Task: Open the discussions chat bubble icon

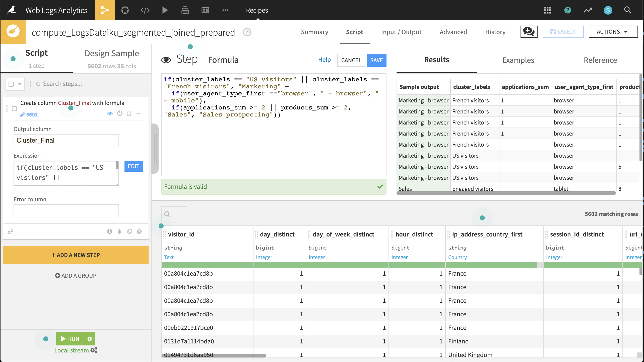Action: pyautogui.click(x=529, y=32)
